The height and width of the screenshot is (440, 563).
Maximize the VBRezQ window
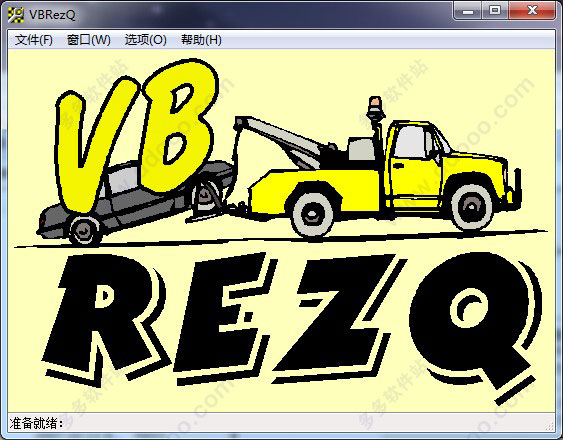[495, 11]
